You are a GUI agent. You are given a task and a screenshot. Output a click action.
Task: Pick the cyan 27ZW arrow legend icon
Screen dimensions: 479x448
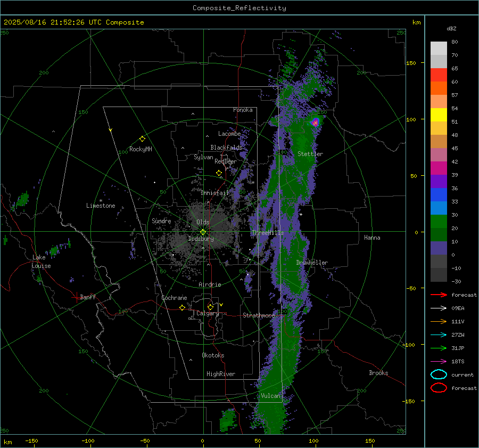pos(439,335)
